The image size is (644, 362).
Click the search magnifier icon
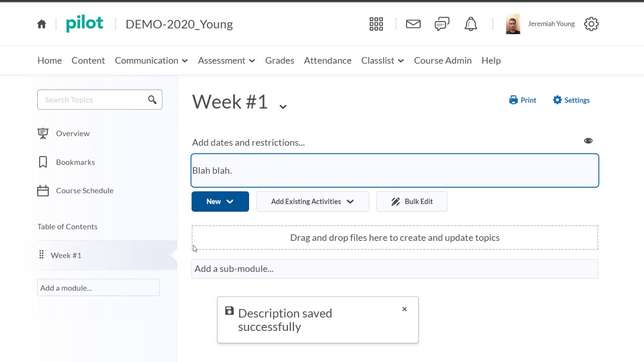click(152, 100)
